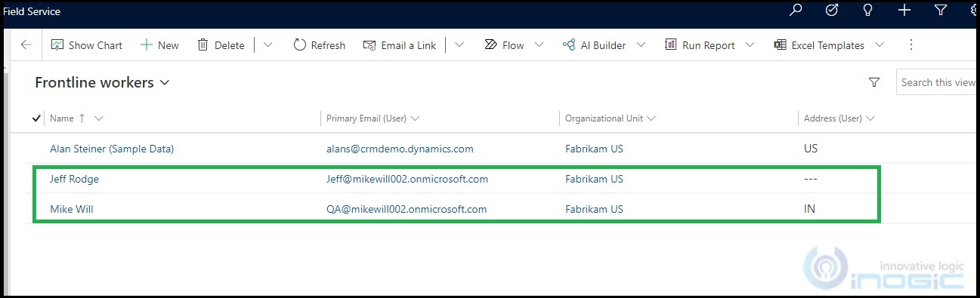Toggle the select-all checkmark in header
Viewport: 980px width, 298px height.
coord(37,118)
